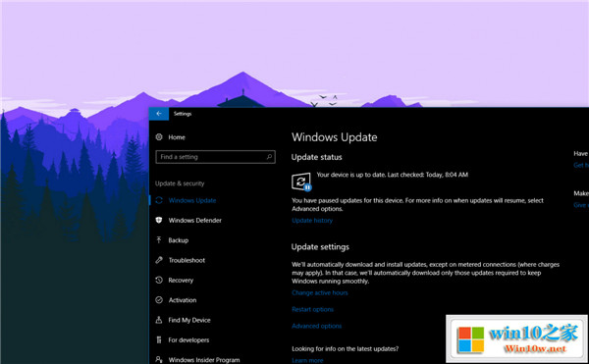Click the Troubleshoot wrench icon

point(159,260)
